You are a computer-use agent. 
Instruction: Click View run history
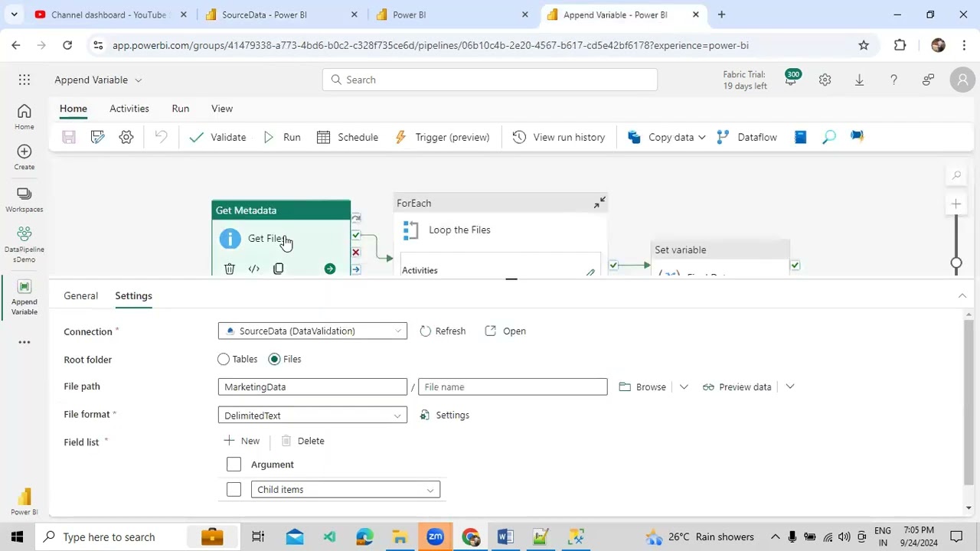(559, 137)
